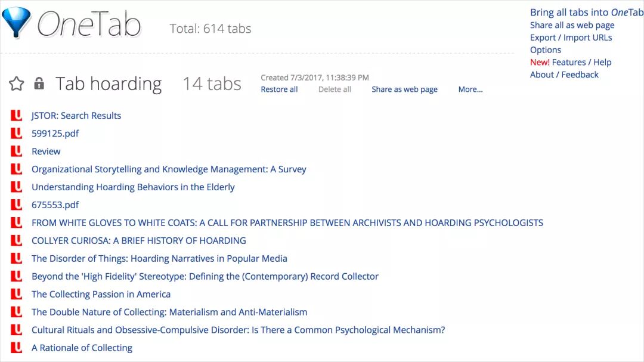Viewport: 644px width, 362px height.
Task: Open JSTOR: Search Results link
Action: [76, 116]
